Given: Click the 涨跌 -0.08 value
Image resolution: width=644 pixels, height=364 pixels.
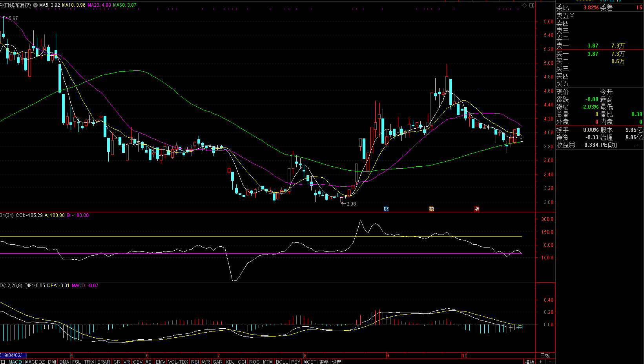Looking at the screenshot, I should 592,100.
